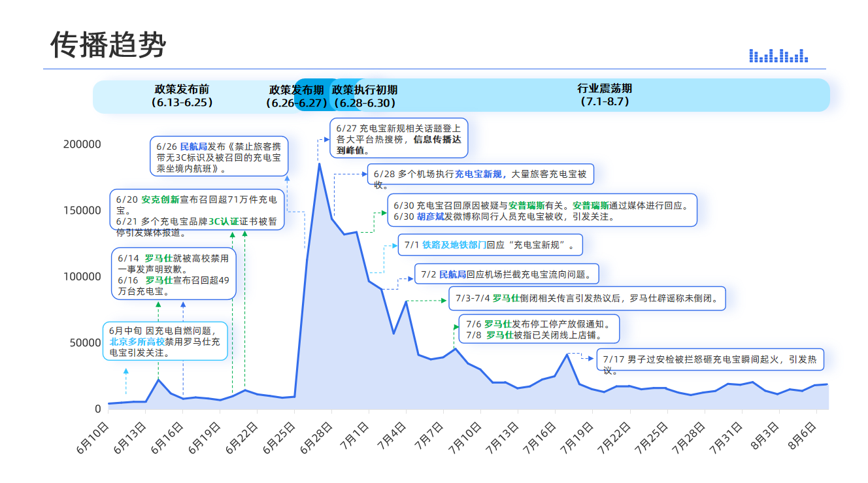Click the 7/8 bump on the trend line

point(456,348)
